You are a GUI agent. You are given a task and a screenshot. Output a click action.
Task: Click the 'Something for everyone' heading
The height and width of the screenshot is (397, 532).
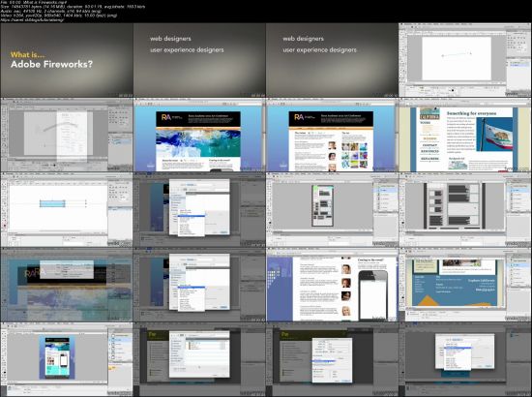[x=471, y=113]
